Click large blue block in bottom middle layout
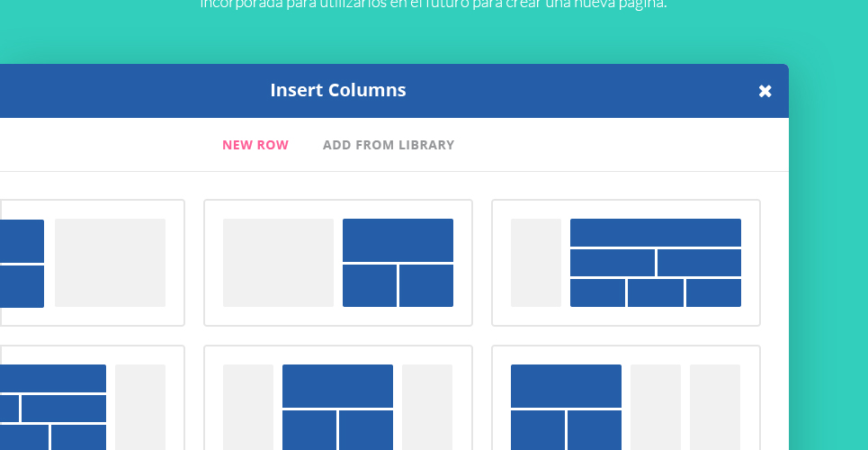868x450 pixels. click(337, 386)
